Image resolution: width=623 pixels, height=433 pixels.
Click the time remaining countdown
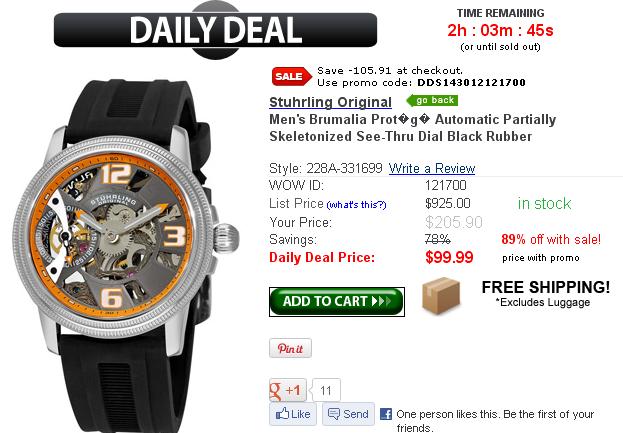500,30
